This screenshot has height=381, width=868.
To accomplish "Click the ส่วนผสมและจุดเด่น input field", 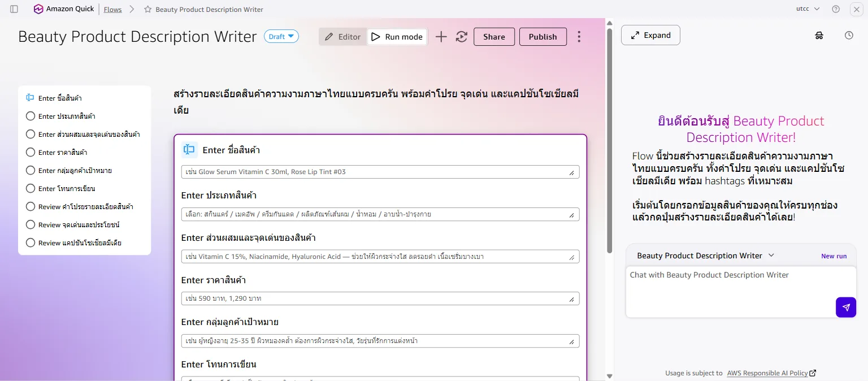I will coord(380,257).
